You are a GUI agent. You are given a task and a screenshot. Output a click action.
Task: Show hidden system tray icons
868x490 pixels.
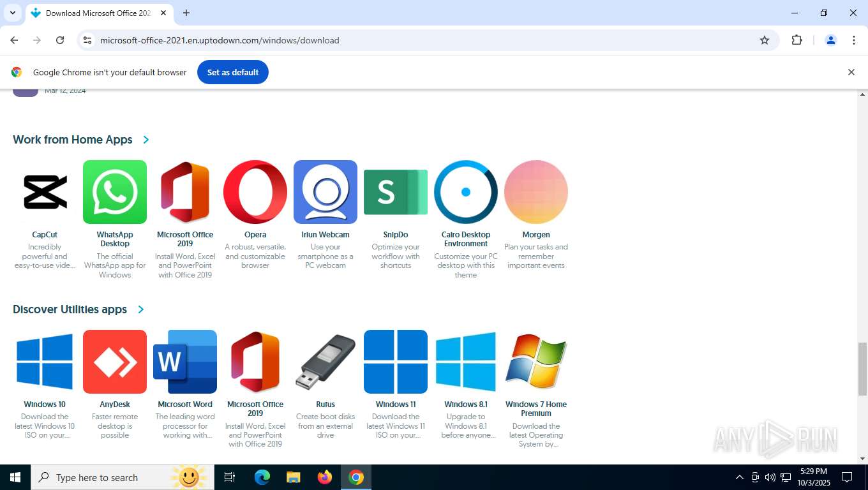tap(739, 477)
